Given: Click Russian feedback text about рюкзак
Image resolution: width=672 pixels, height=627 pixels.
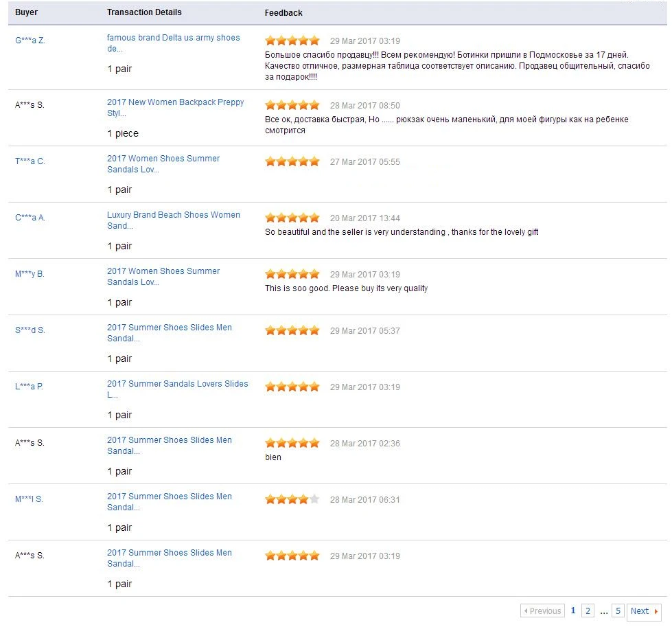Looking at the screenshot, I should 447,125.
